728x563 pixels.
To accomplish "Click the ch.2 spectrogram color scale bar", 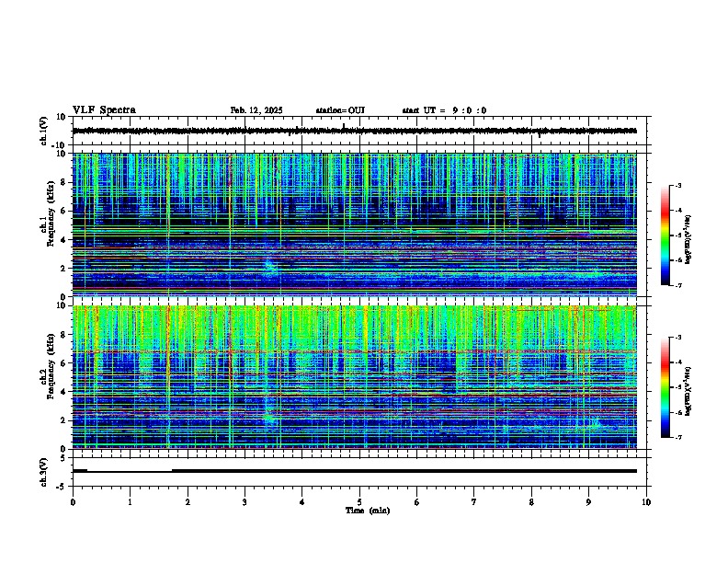I will (665, 387).
